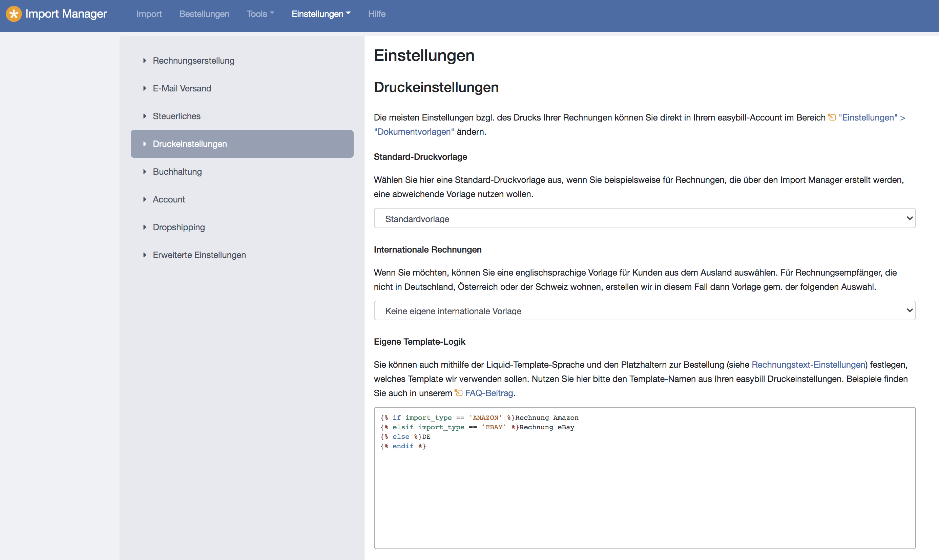Open the Standardvorlage dropdown
Screen dimensions: 939x560
click(644, 218)
